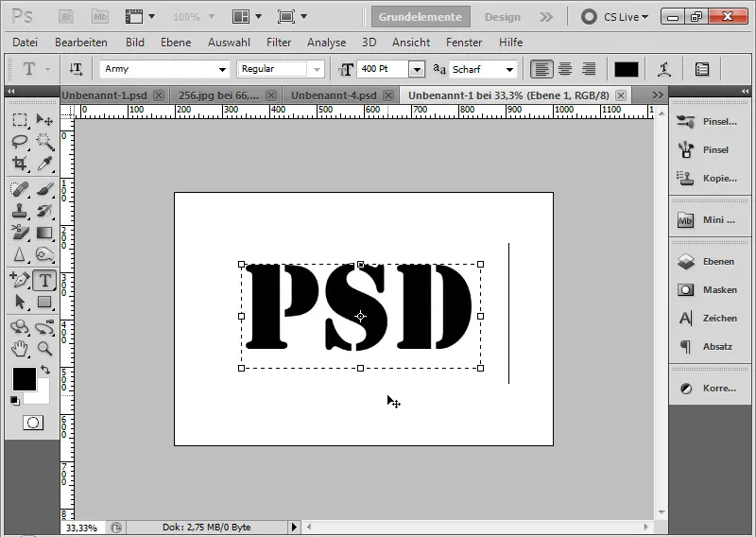Select the Brush tool in toolbox

pyautogui.click(x=44, y=189)
